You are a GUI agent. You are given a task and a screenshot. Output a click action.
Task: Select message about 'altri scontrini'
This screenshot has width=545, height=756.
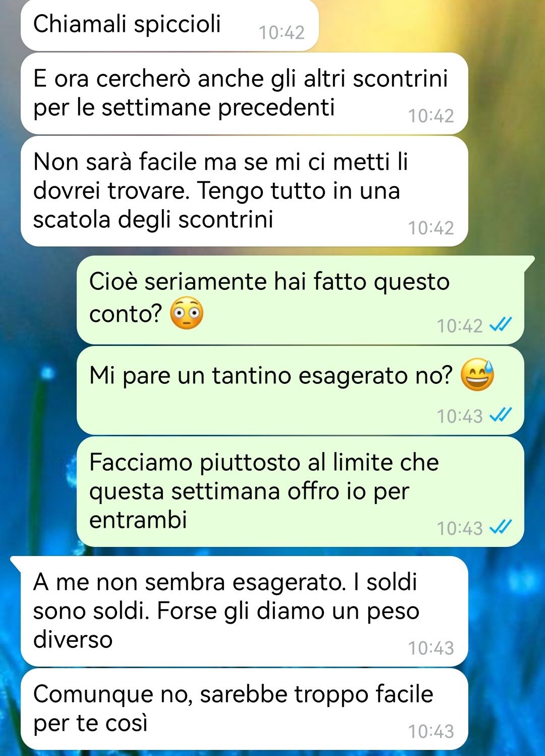(244, 93)
